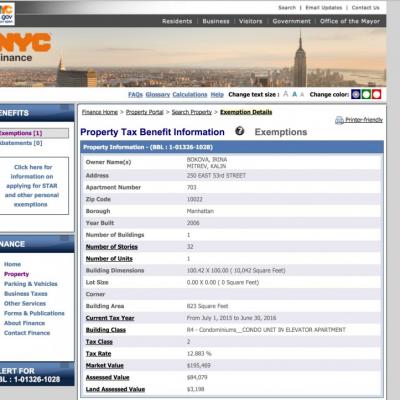This screenshot has width=400, height=400.
Task: Open the Glossary link
Action: pyautogui.click(x=158, y=95)
